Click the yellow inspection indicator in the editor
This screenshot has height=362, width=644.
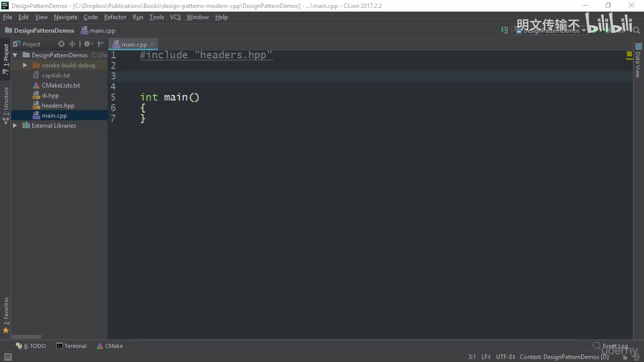(629, 53)
